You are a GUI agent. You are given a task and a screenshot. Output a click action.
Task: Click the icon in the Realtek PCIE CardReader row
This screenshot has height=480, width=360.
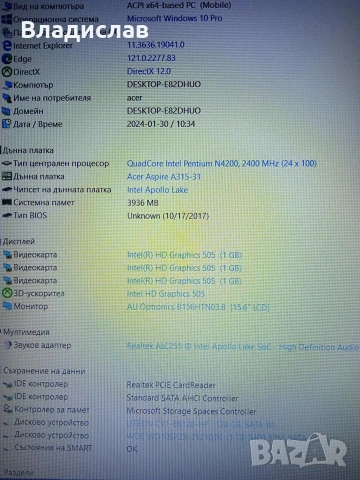[x=8, y=384]
